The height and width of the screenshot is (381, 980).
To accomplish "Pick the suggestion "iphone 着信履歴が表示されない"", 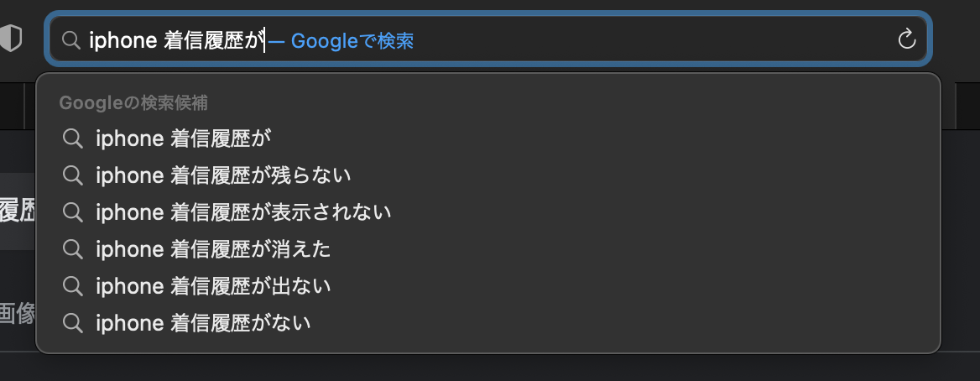I will (x=243, y=212).
